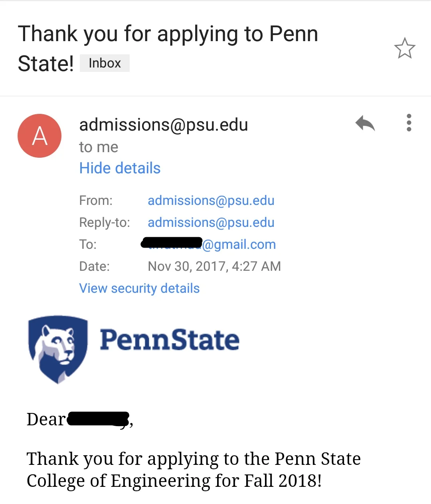Tap the email subject title
This screenshot has width=431, height=504.
pos(168,48)
